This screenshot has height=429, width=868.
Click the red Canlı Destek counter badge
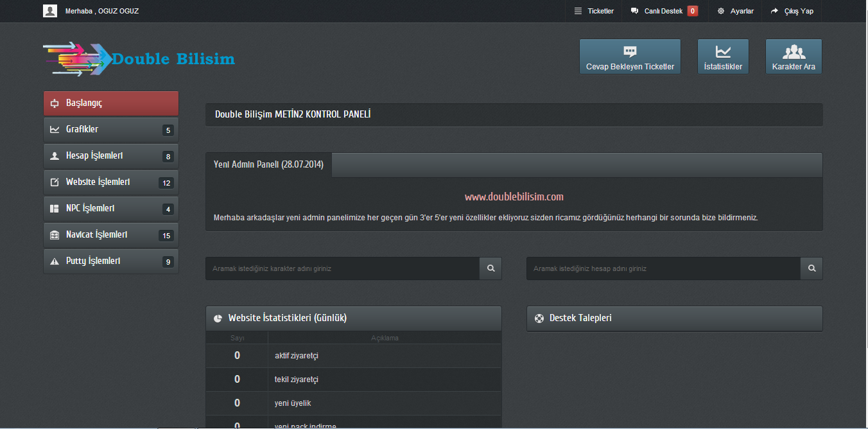tap(693, 11)
